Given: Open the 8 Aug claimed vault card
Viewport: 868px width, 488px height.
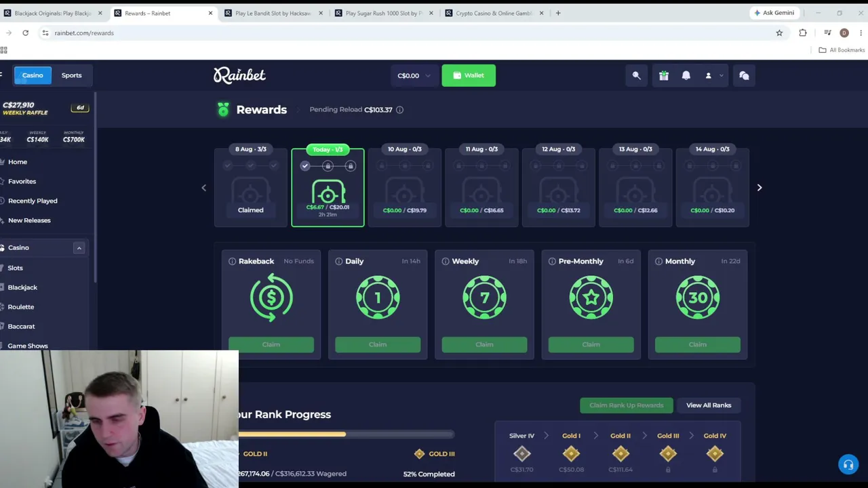Looking at the screenshot, I should 251,187.
